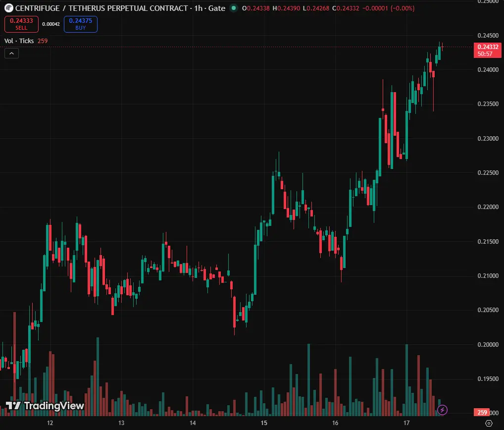Click the date label 17 on time axis
Viewport: 504px width, 430px height.
pos(406,423)
